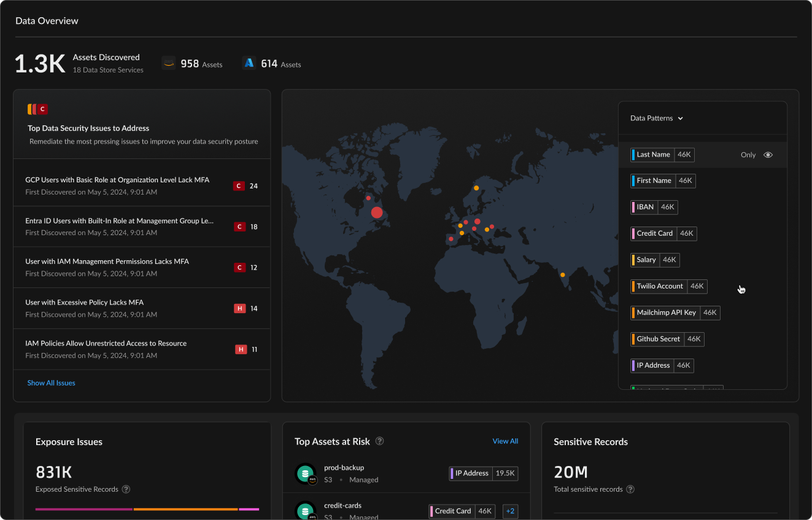Screen dimensions: 812x520
Task: Expand the +2 more tags on credit-cards
Action: [510, 511]
